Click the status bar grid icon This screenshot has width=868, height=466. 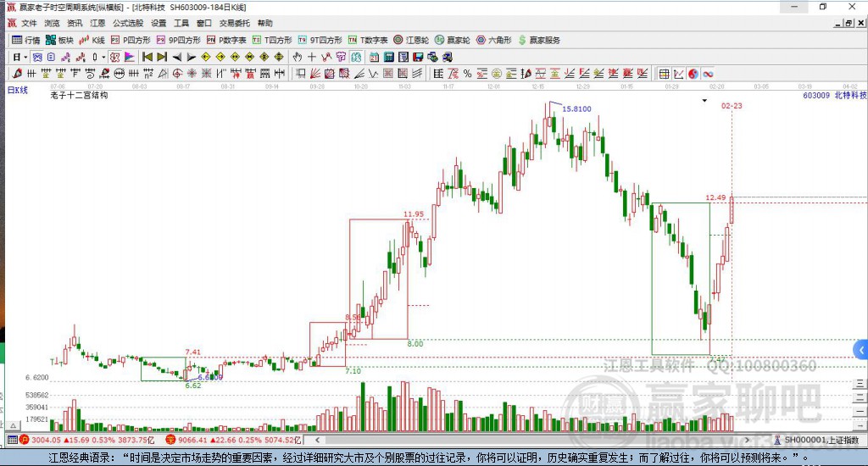click(12, 440)
